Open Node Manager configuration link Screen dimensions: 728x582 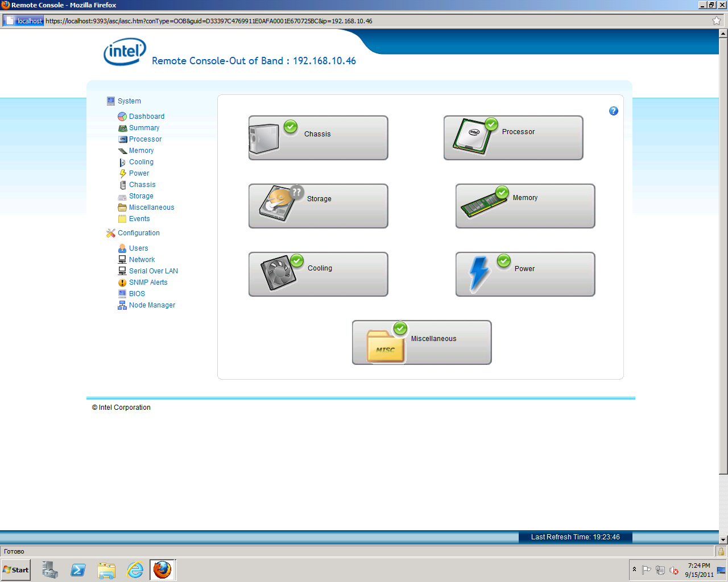click(x=152, y=305)
